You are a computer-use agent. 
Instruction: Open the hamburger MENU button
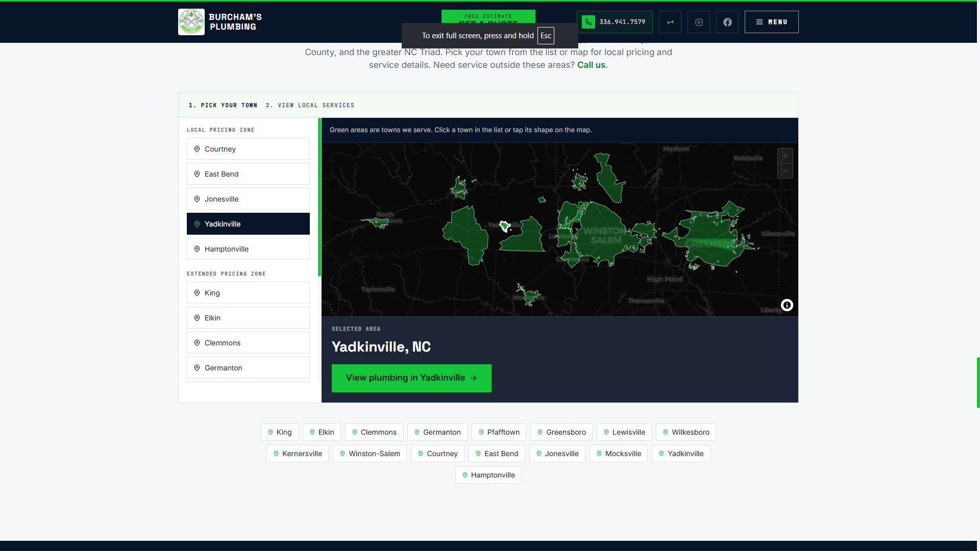click(771, 22)
